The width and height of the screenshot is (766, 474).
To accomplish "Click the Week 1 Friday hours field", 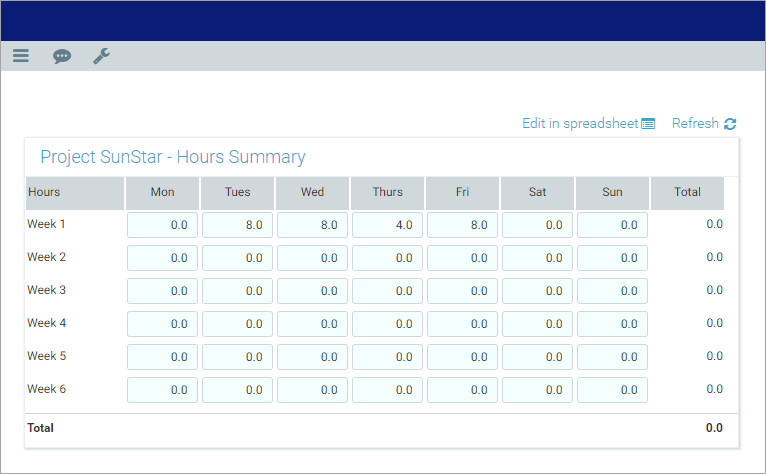I will pyautogui.click(x=462, y=225).
